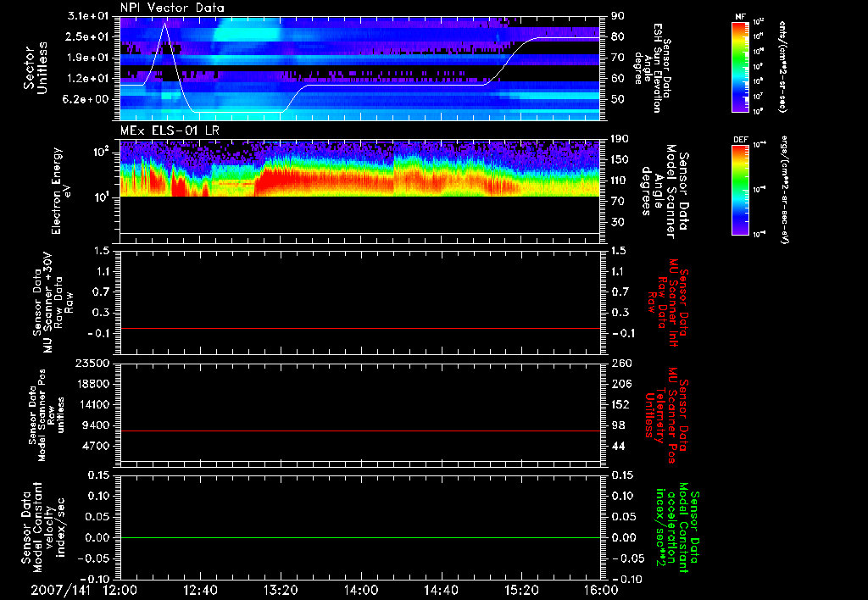The width and height of the screenshot is (868, 600).
Task: Click the 98 telemetry position tick label
Action: coord(618,425)
